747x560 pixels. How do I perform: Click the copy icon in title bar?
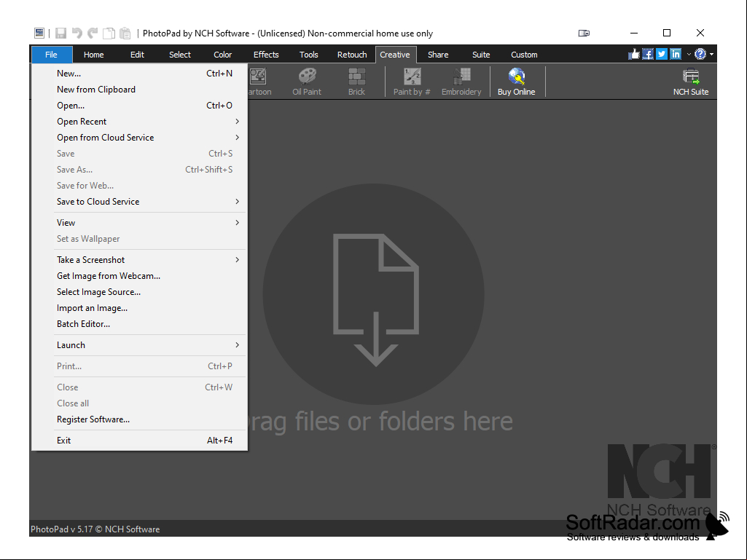(109, 33)
